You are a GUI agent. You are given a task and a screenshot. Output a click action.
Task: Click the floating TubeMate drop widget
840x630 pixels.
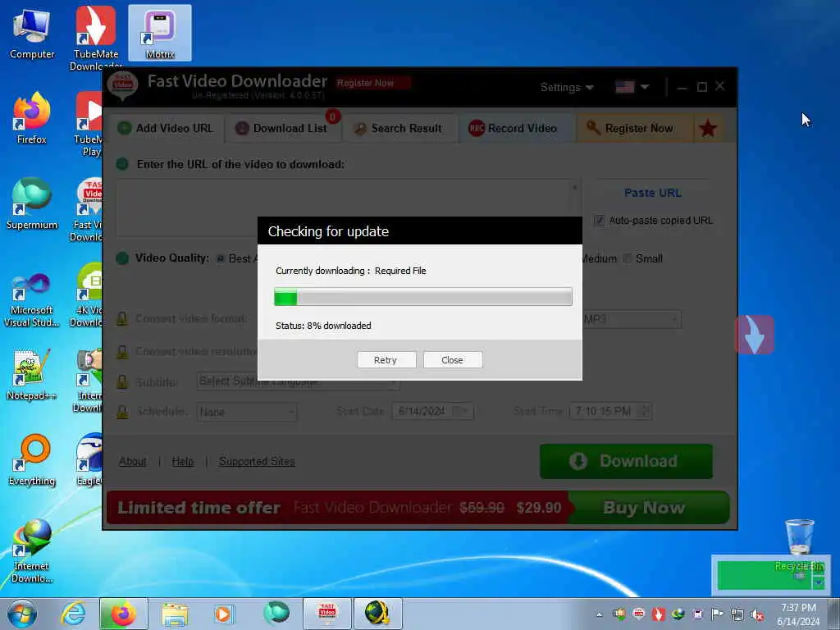click(x=755, y=335)
